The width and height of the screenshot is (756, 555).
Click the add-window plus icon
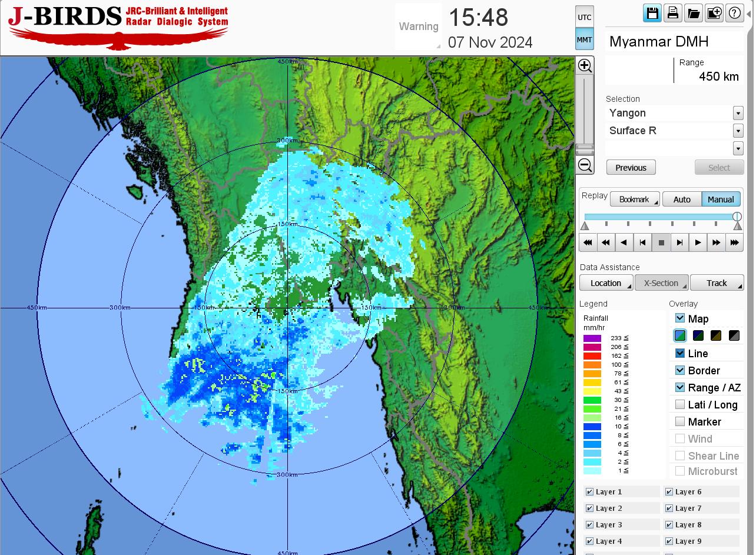[x=714, y=13]
